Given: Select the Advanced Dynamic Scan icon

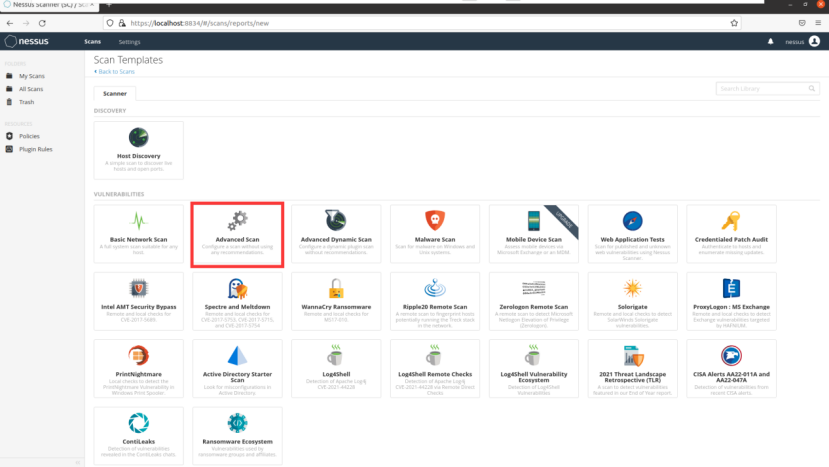Looking at the screenshot, I should click(x=336, y=220).
